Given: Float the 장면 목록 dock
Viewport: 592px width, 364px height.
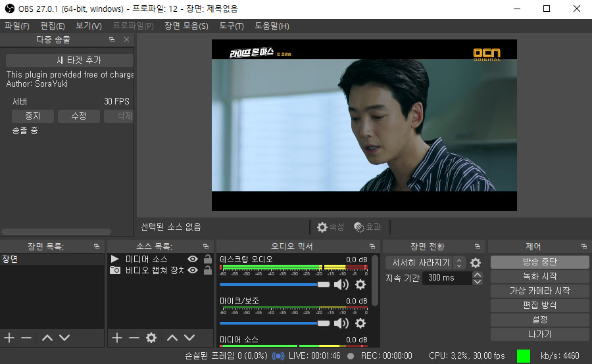Looking at the screenshot, I should point(97,246).
